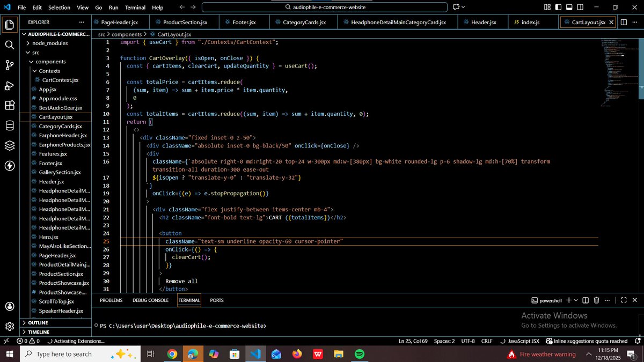Toggle the bottom panel visibility

tap(570, 7)
